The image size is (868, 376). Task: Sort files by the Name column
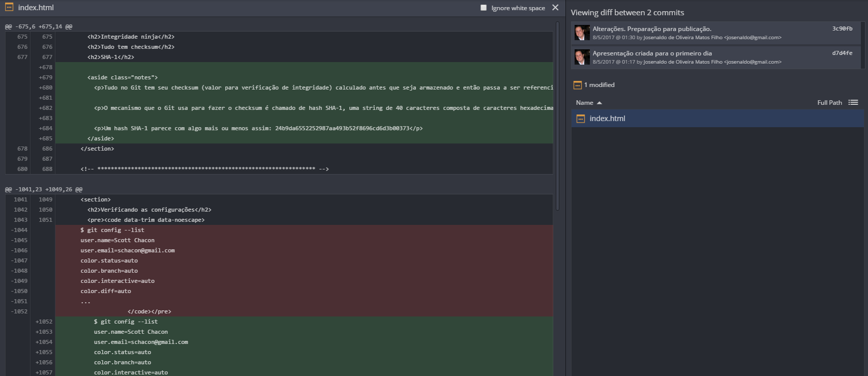[x=585, y=103]
